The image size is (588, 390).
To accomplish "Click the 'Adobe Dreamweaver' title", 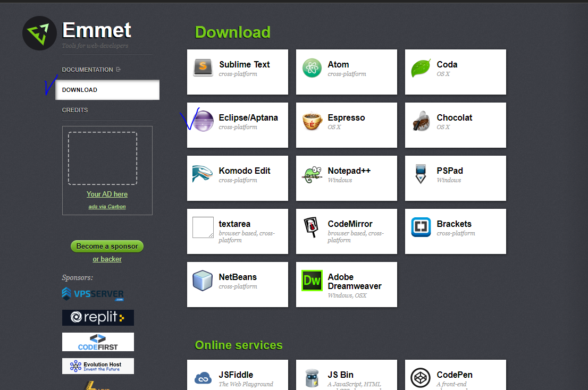I will [x=355, y=282].
